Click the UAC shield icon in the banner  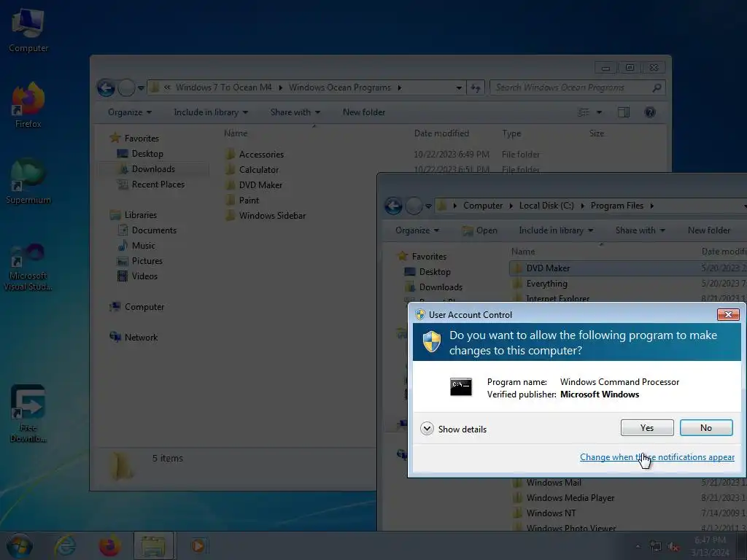coord(432,341)
